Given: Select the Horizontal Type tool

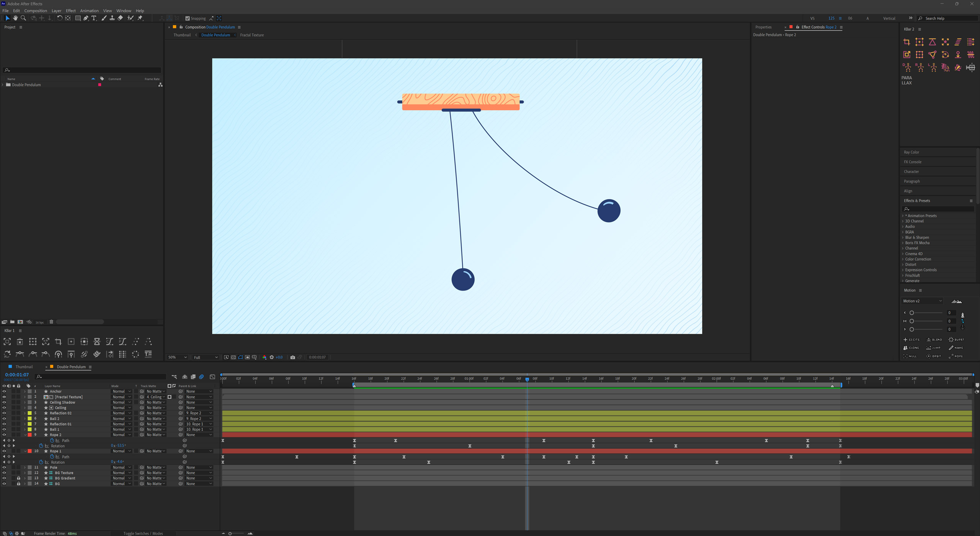Looking at the screenshot, I should (x=94, y=18).
